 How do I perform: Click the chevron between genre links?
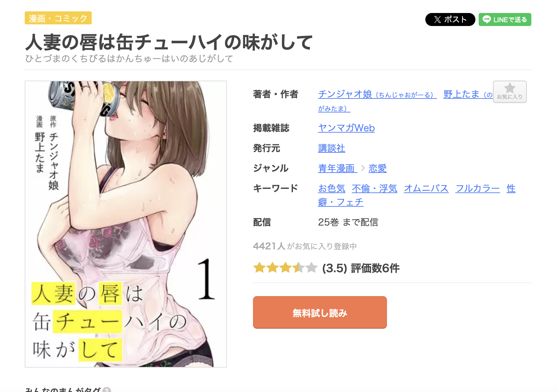pos(363,168)
